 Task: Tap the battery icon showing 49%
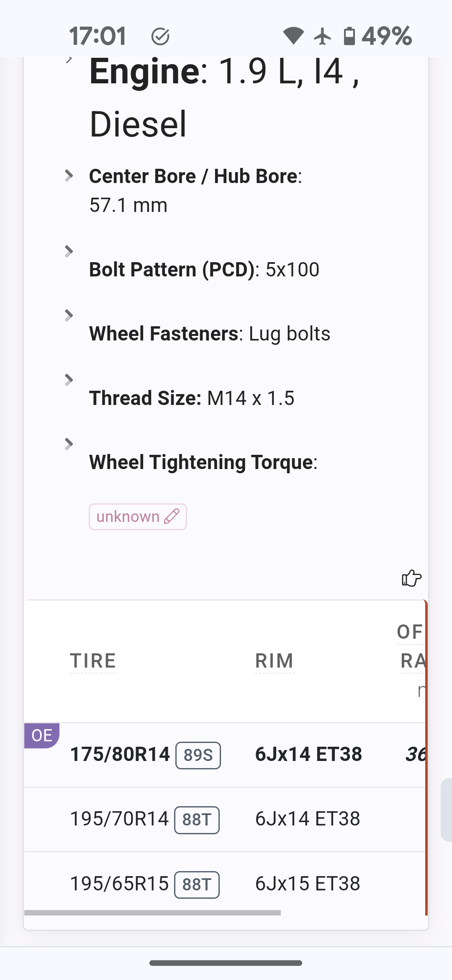[349, 36]
